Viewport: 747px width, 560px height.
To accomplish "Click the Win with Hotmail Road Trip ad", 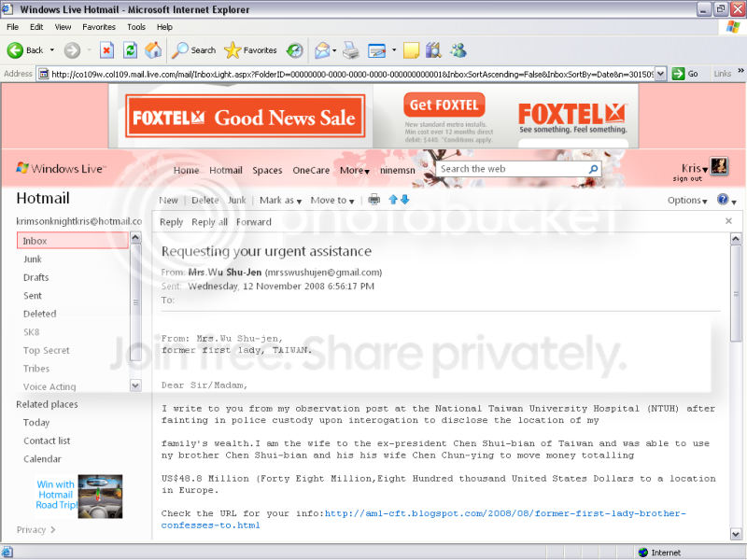I will coord(79,497).
